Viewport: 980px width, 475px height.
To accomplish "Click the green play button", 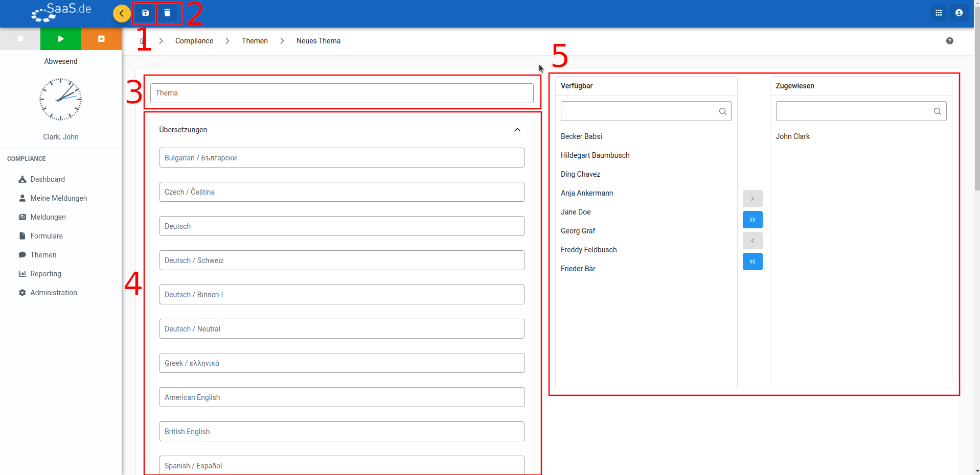I will pyautogui.click(x=61, y=39).
